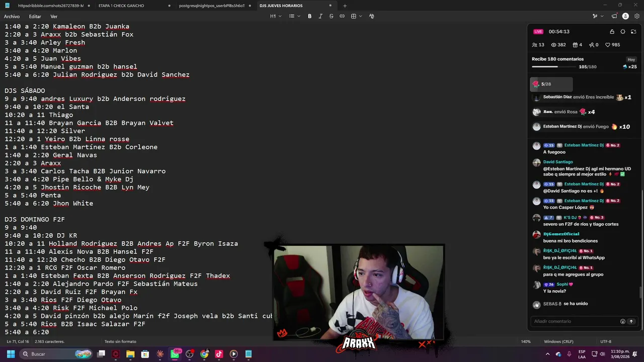Click the Texto sin formato status label
Viewport: 644px width, 362px height.
(120, 342)
